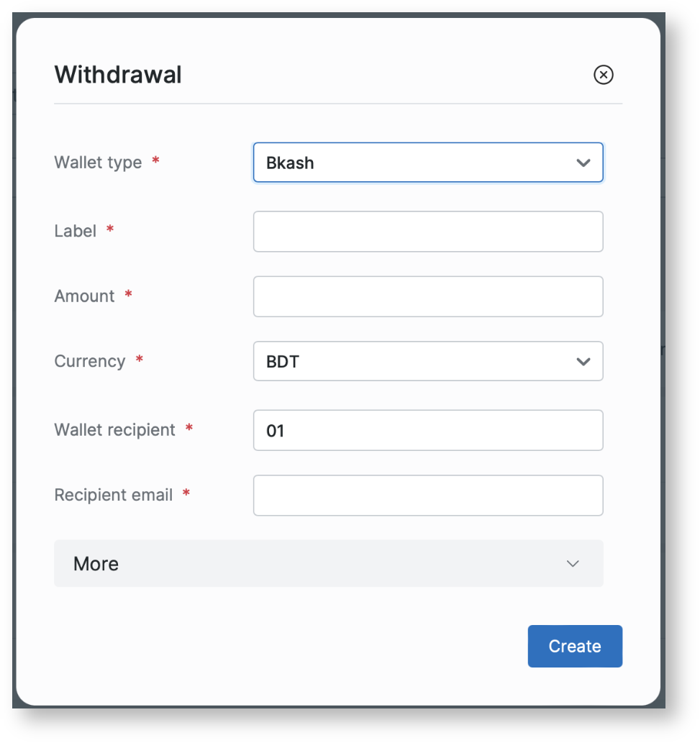Screen dimensions: 700x743
Task: Click the Withdrawal dialog title
Action: (x=118, y=75)
